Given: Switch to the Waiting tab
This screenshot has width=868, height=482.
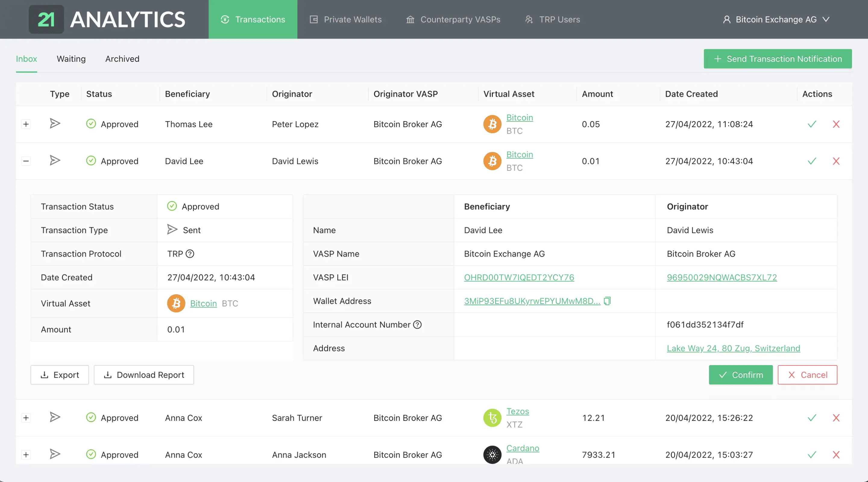Looking at the screenshot, I should click(71, 59).
